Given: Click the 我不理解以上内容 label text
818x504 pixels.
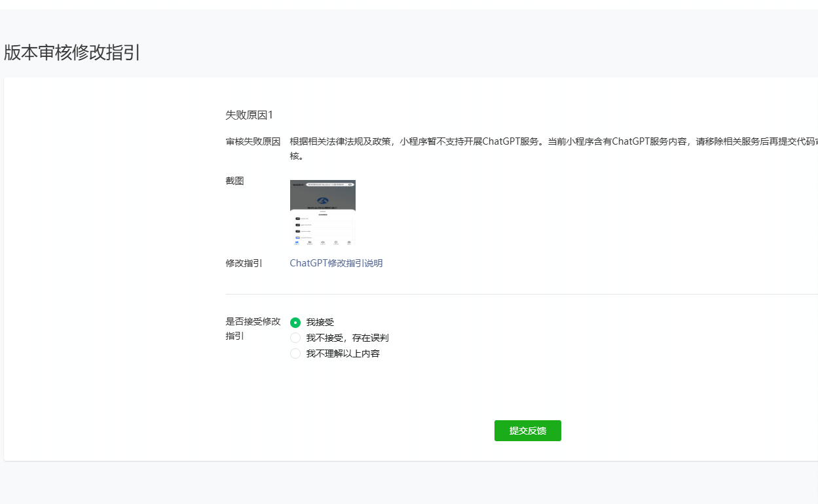Looking at the screenshot, I should pos(343,353).
